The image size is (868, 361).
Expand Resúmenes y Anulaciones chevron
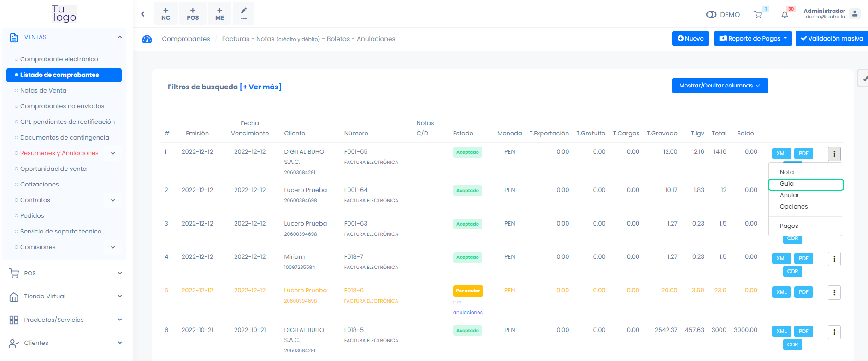[113, 153]
